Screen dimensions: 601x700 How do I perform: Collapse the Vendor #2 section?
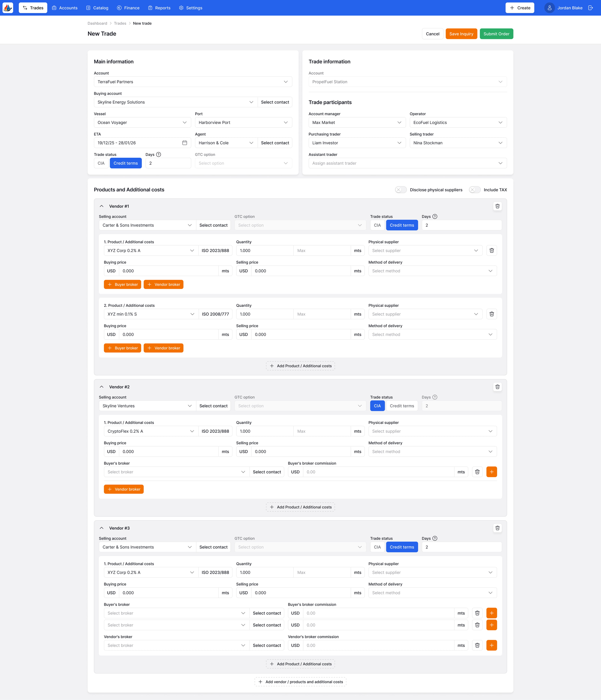click(x=102, y=387)
